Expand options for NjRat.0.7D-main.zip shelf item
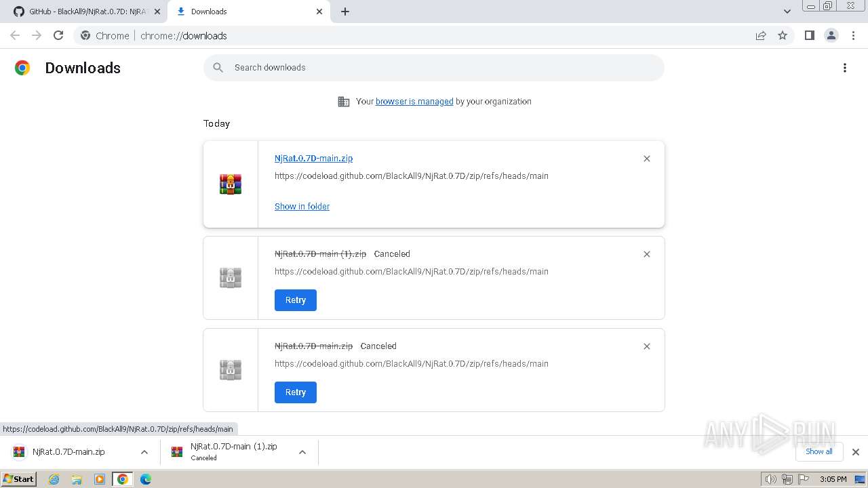868x488 pixels. point(144,452)
